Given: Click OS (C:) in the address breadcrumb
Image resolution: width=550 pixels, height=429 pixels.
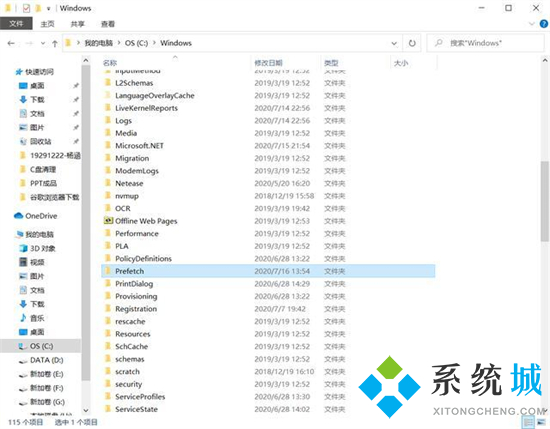Looking at the screenshot, I should (136, 43).
